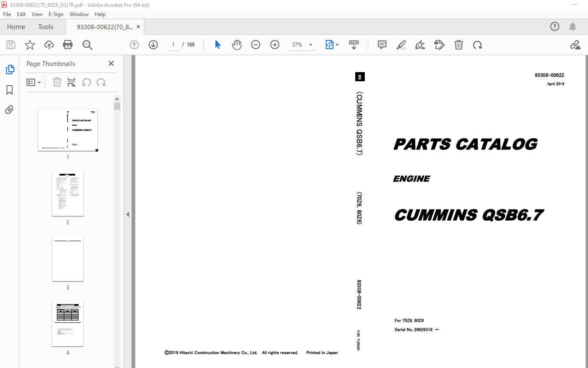588x368 pixels.
Task: Select page 3 thumbnail
Action: [68, 259]
